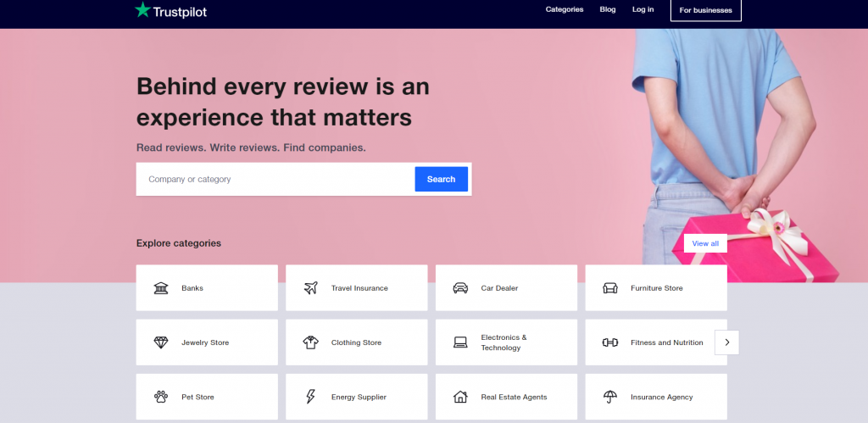This screenshot has width=868, height=423.
Task: Click the Energy Supplier lightning bolt icon
Action: [310, 397]
